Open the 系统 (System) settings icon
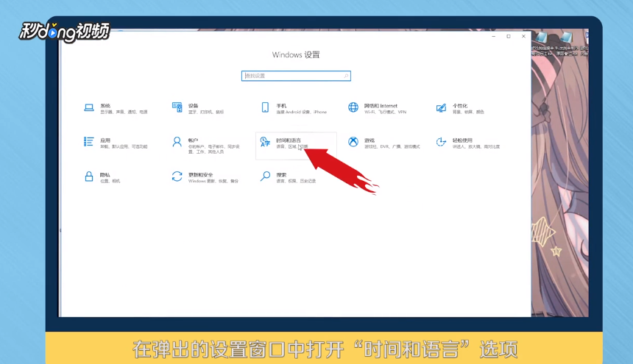The width and height of the screenshot is (633, 364). pos(89,107)
